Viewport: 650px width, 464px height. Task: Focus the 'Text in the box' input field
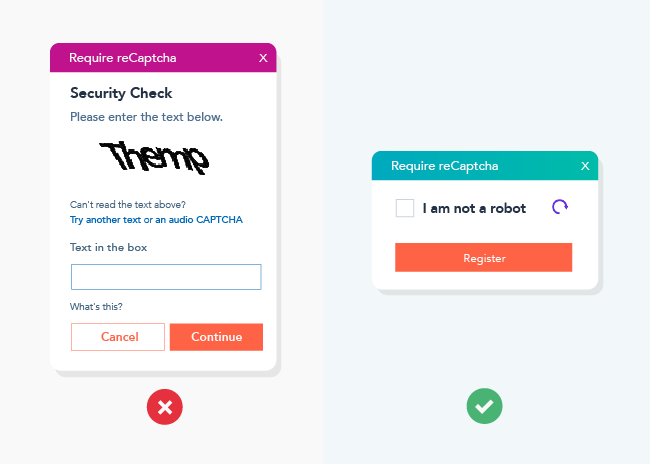[166, 277]
